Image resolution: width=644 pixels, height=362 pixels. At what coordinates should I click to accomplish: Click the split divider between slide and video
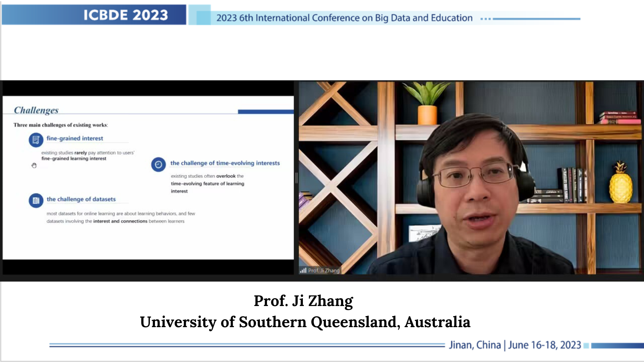pos(296,178)
